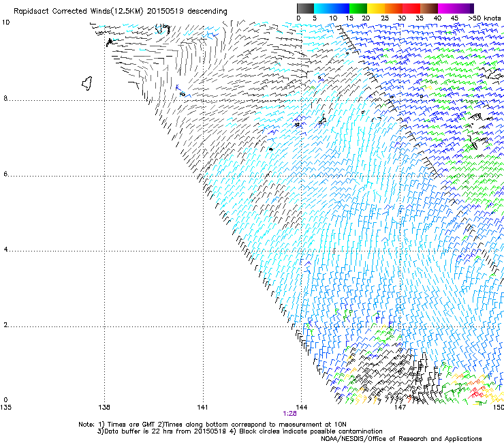Click latitude label 2 on left axis
Image resolution: width=504 pixels, height=443 pixels.
tap(5, 325)
